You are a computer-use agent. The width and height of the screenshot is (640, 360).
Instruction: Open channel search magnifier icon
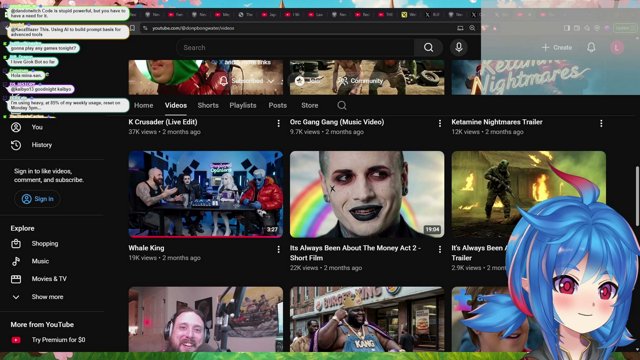342,105
